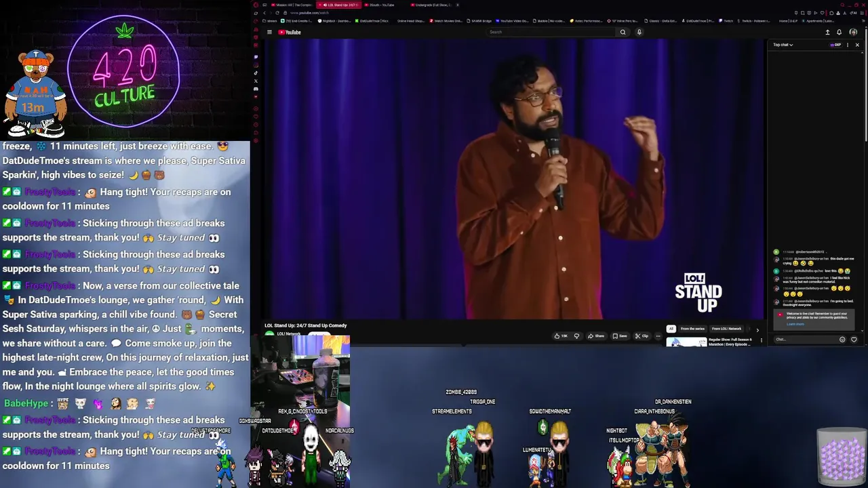Show more filter chips with right arrow
The width and height of the screenshot is (868, 488).
pos(757,330)
